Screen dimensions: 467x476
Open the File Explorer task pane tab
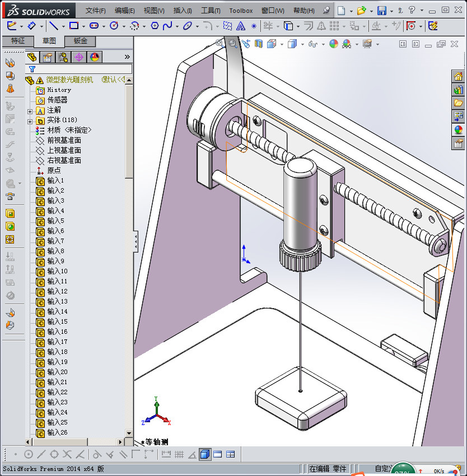pos(458,103)
